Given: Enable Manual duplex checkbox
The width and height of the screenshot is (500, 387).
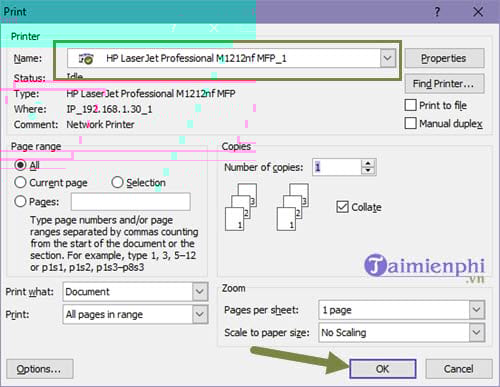Looking at the screenshot, I should [x=410, y=123].
